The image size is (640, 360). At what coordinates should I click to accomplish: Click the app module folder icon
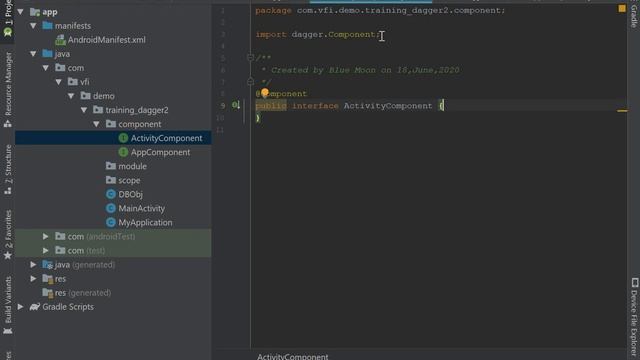click(35, 12)
